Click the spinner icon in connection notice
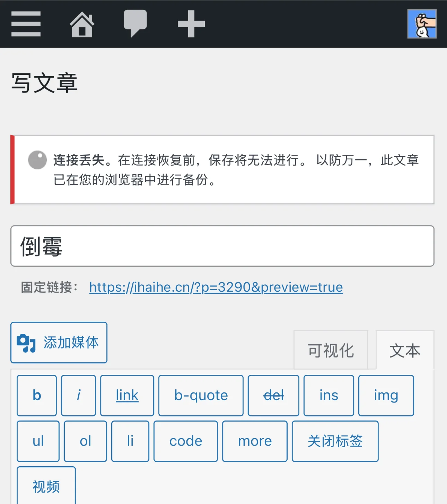447x504 pixels. tap(37, 160)
